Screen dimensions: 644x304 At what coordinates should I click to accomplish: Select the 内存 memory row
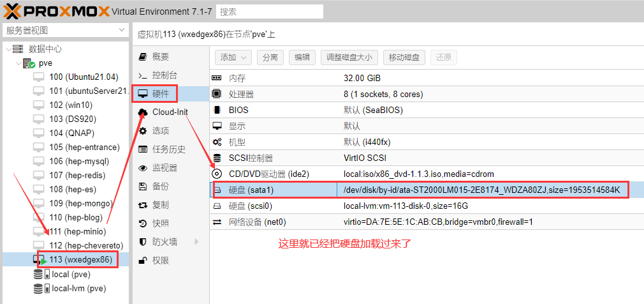[x=427, y=78]
